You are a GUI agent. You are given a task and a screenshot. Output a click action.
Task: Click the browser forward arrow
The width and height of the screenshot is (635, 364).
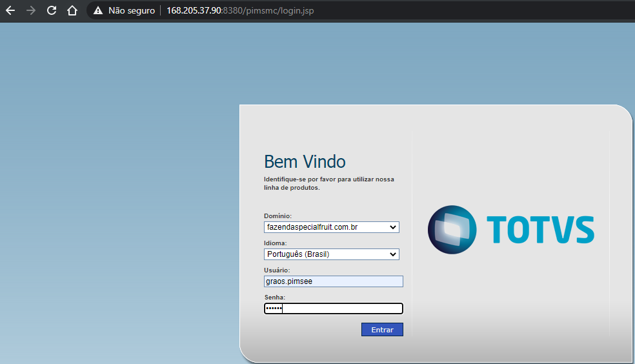[31, 11]
